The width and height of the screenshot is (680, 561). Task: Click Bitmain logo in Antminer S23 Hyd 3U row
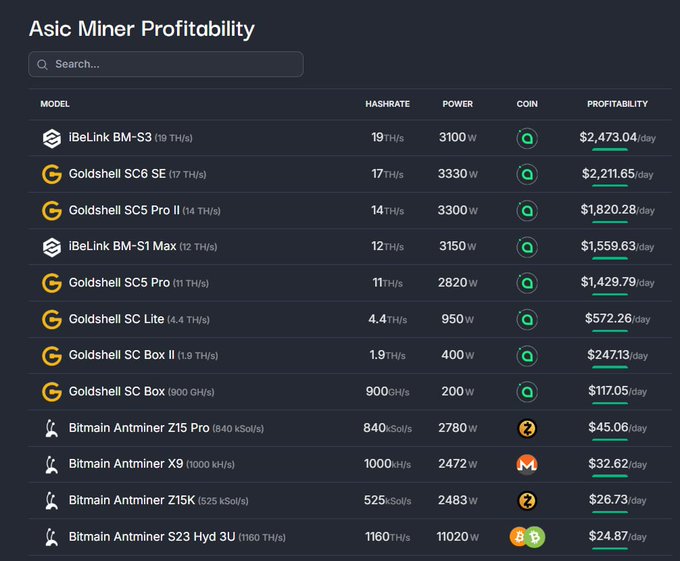pyautogui.click(x=52, y=537)
